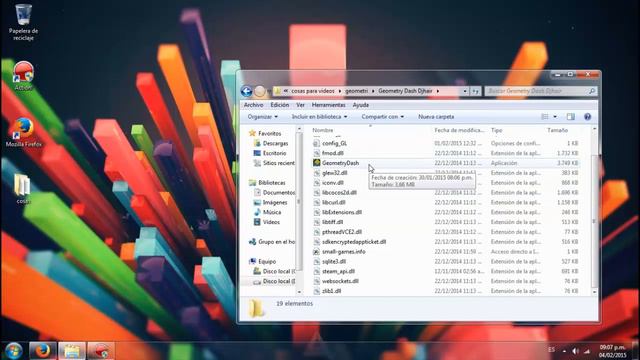This screenshot has width=640, height=360.
Task: Sort by the Tipo column header
Action: click(x=496, y=130)
